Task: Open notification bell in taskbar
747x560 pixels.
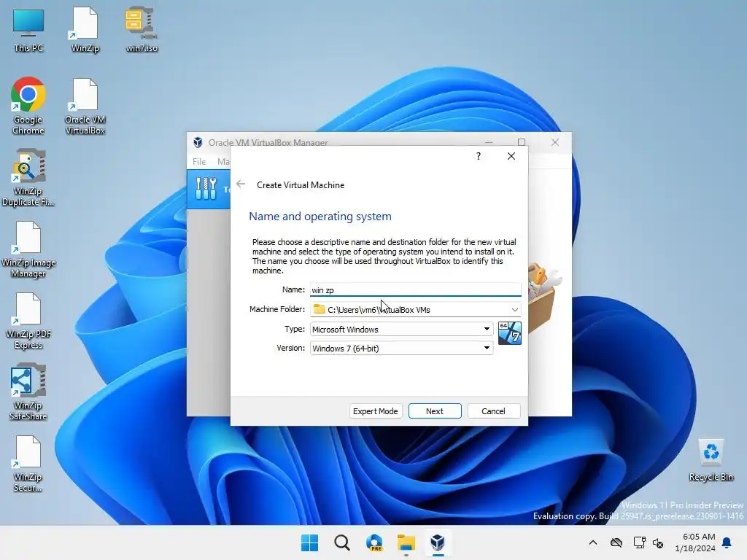Action: (727, 542)
